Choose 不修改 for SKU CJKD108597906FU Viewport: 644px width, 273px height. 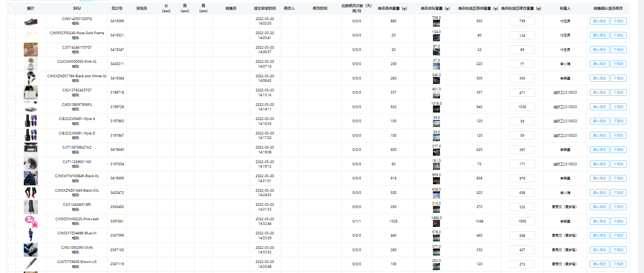pos(618,107)
